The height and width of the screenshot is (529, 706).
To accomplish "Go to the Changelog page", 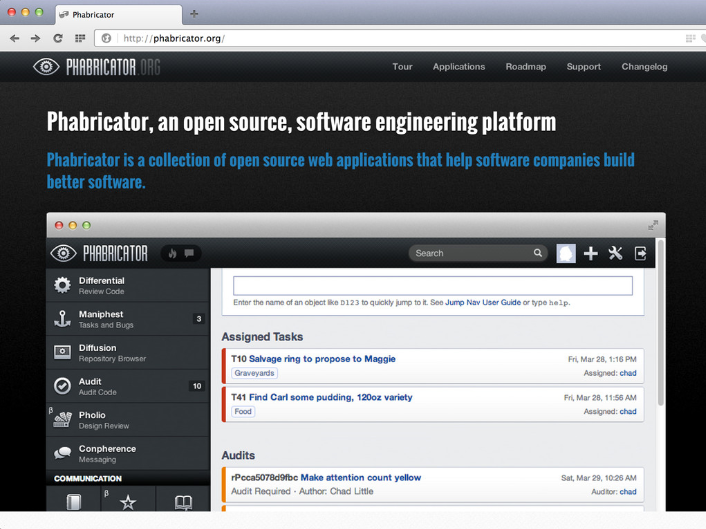I will [644, 67].
